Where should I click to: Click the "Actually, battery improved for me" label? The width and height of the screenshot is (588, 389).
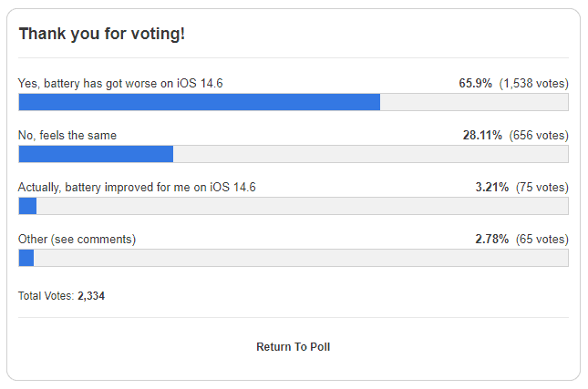(x=137, y=187)
